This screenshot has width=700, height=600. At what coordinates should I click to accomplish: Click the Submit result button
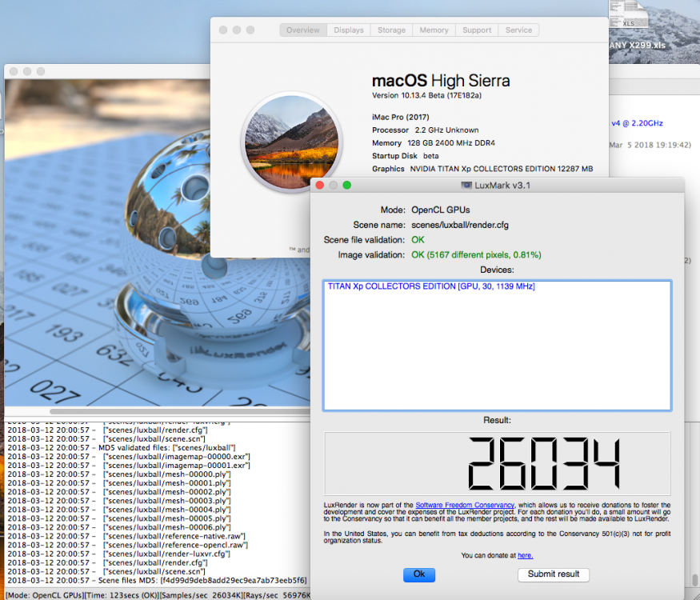pos(554,574)
